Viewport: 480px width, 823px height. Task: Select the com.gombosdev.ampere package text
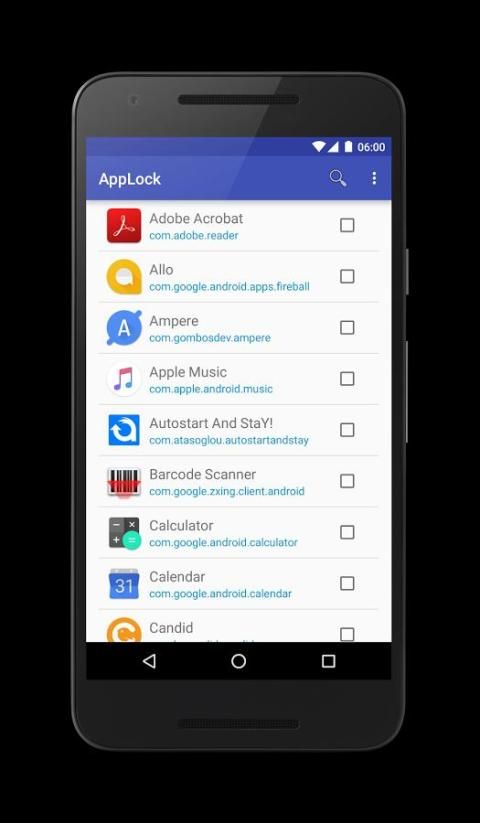click(x=210, y=338)
